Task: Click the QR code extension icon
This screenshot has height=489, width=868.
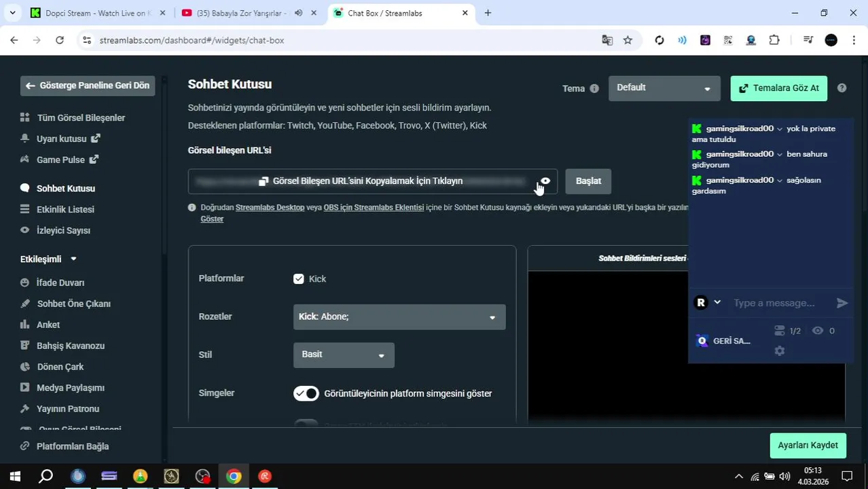Action: click(728, 40)
